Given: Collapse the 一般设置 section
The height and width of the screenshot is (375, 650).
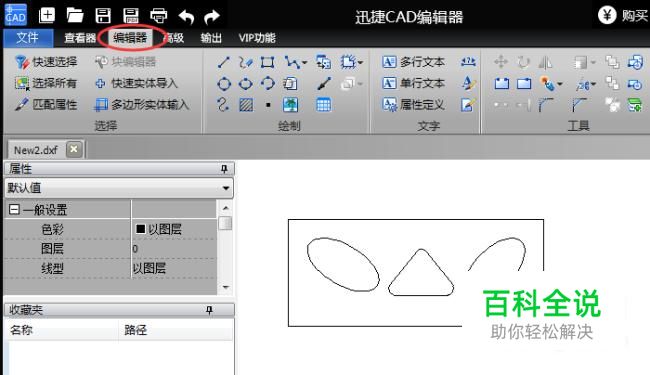Looking at the screenshot, I should (x=14, y=210).
